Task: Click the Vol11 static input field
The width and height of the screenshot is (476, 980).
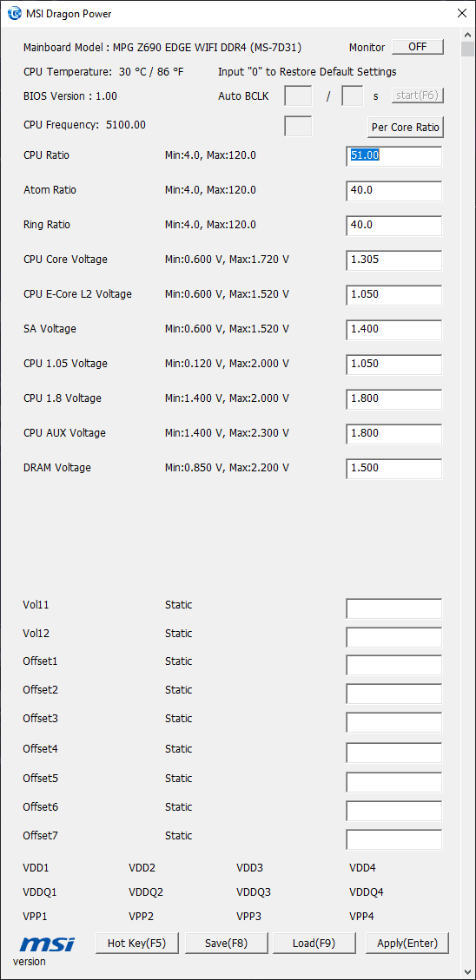Action: 394,608
